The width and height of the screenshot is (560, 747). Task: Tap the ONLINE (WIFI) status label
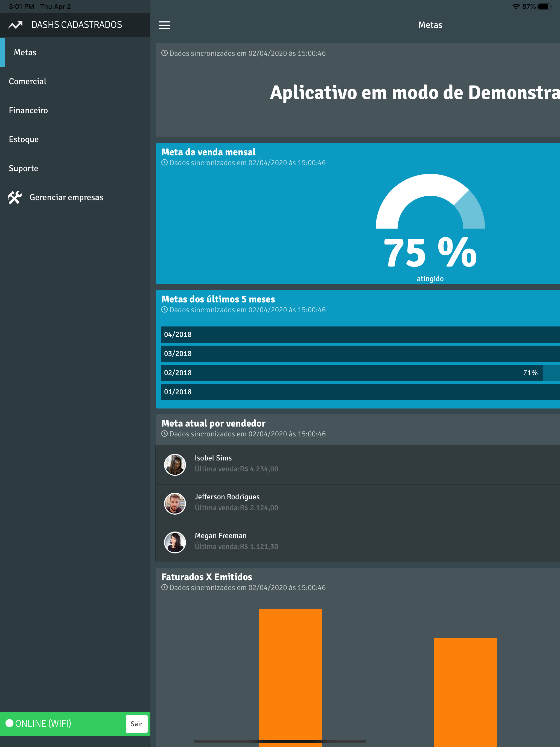43,723
